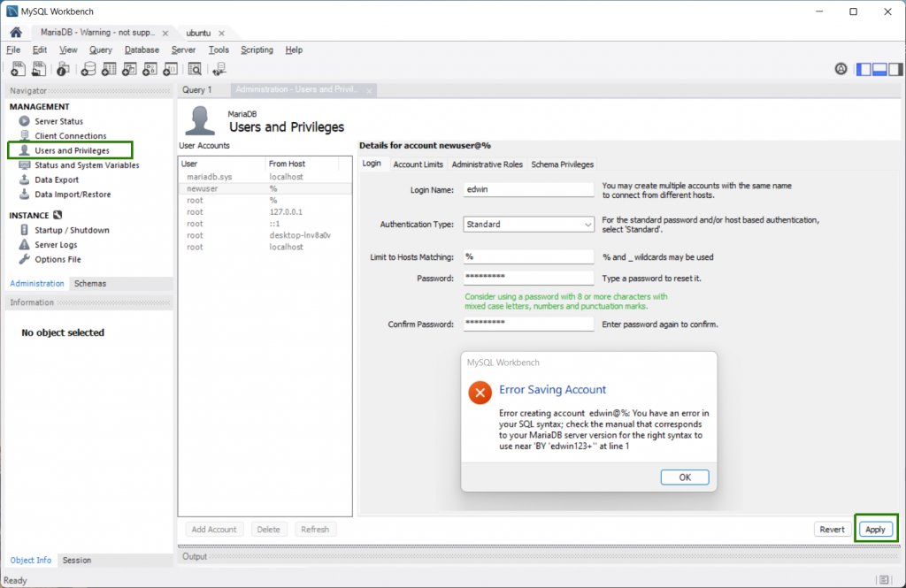
Task: Click the create new function toolbar icon
Action: 171,69
